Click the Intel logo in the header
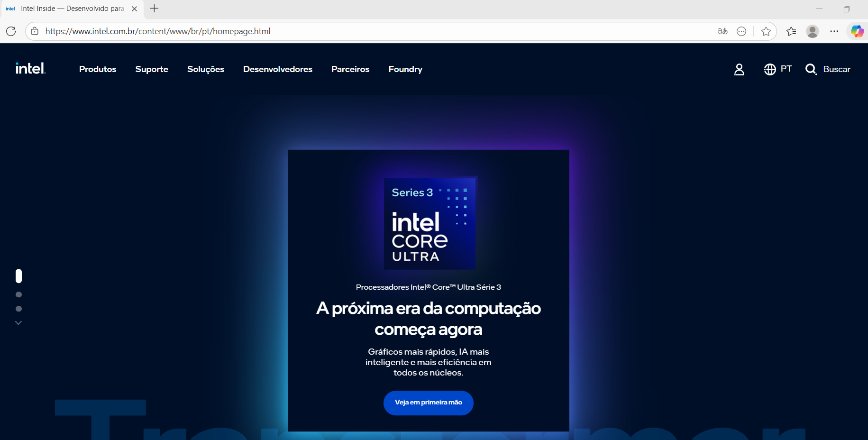Image resolution: width=868 pixels, height=440 pixels. pos(30,69)
